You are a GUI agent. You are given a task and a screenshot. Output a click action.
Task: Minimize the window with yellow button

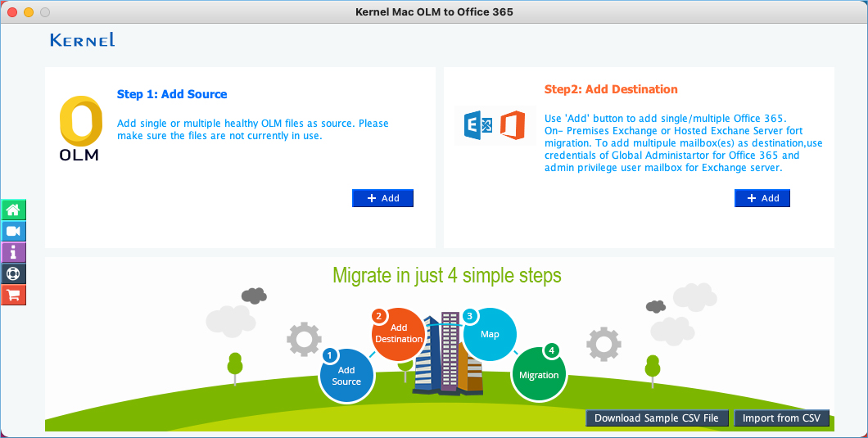[28, 12]
